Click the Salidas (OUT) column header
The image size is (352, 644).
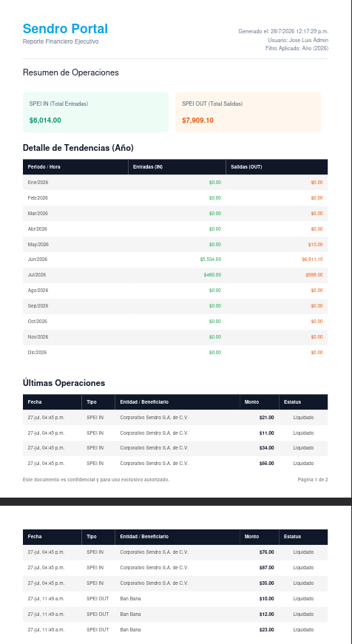pos(277,167)
